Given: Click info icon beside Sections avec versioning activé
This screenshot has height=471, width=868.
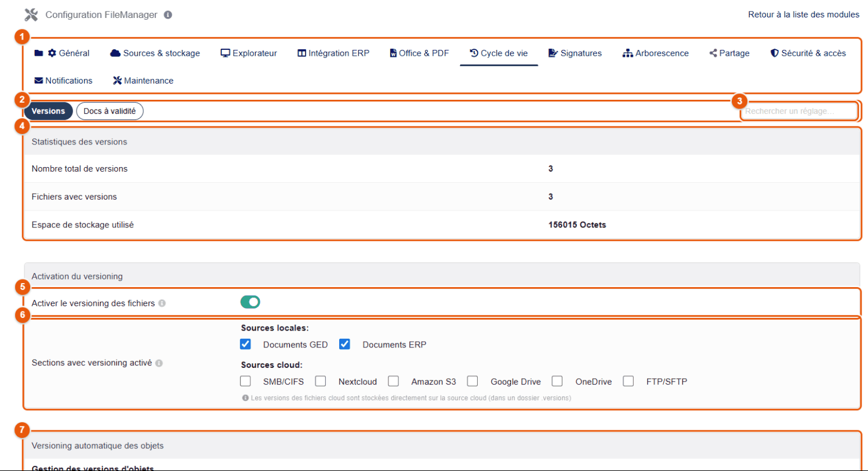Looking at the screenshot, I should [x=159, y=363].
